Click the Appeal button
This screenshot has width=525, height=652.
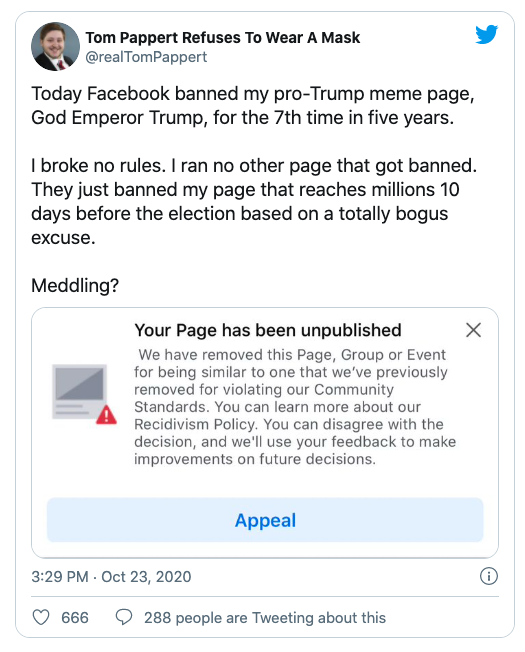coord(265,520)
